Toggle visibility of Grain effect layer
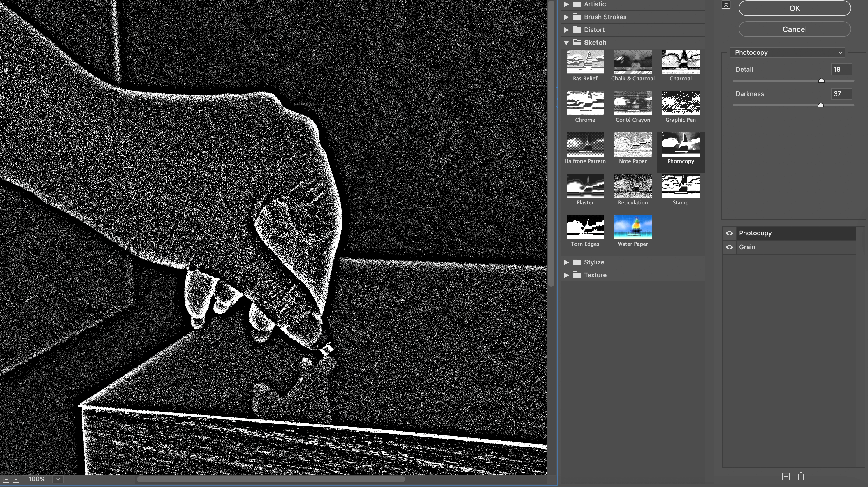The height and width of the screenshot is (487, 868). click(729, 247)
